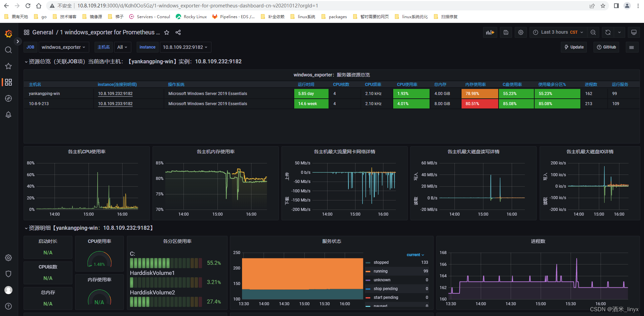Click the Update link button
This screenshot has width=644, height=316.
(574, 47)
